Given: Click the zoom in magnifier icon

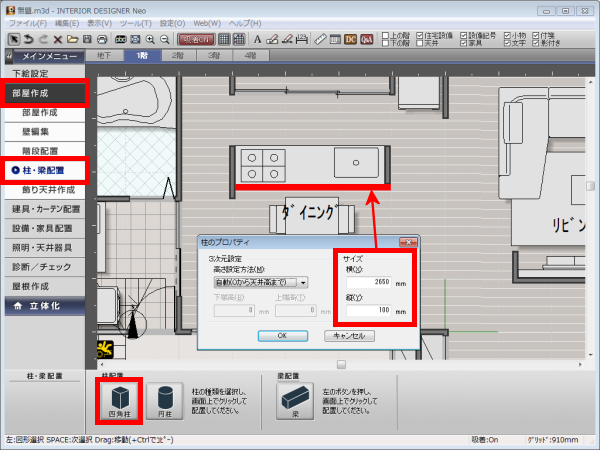Looking at the screenshot, I should pyautogui.click(x=150, y=39).
